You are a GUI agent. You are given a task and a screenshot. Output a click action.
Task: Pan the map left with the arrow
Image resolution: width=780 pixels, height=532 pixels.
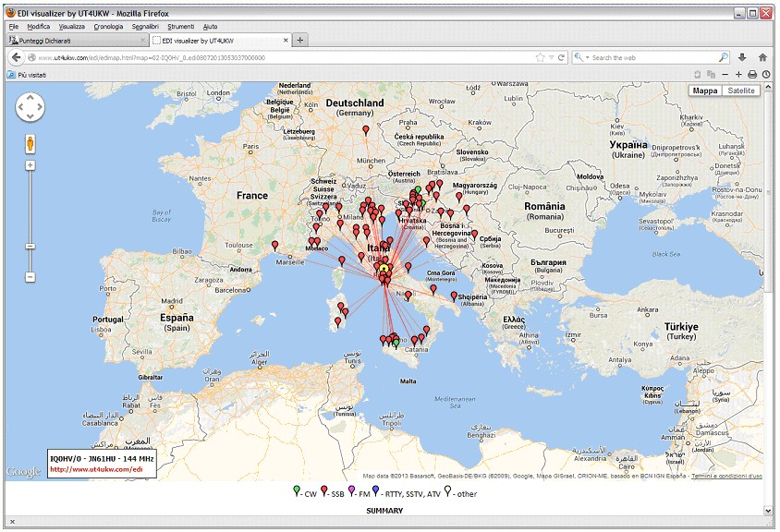click(x=21, y=107)
